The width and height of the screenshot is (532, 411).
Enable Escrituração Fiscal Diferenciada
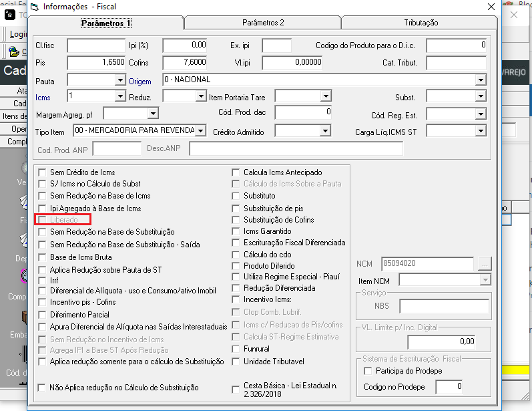236,243
